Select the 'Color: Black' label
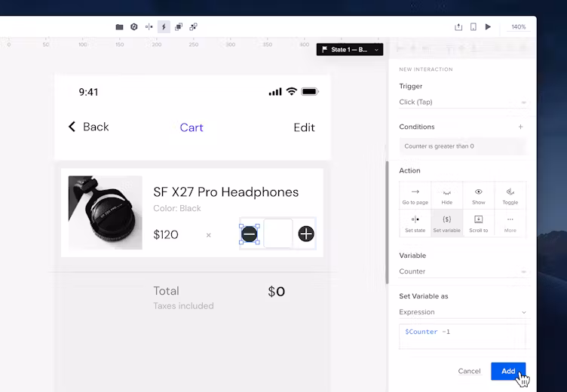 click(x=177, y=208)
